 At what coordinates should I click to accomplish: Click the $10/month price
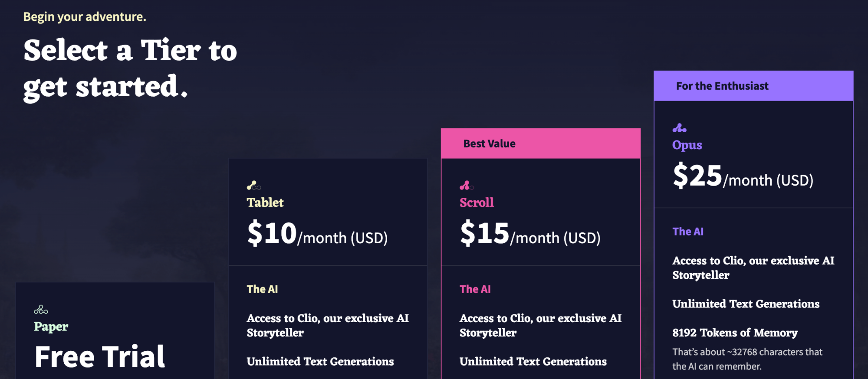(317, 234)
